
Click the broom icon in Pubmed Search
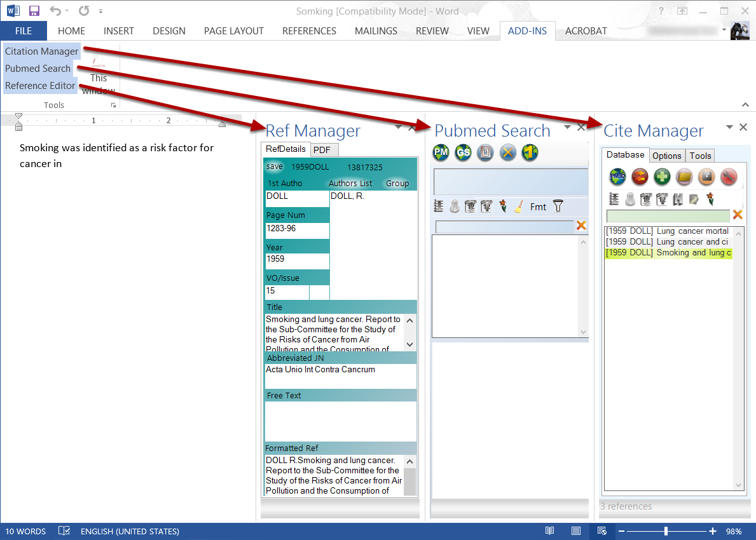[518, 206]
